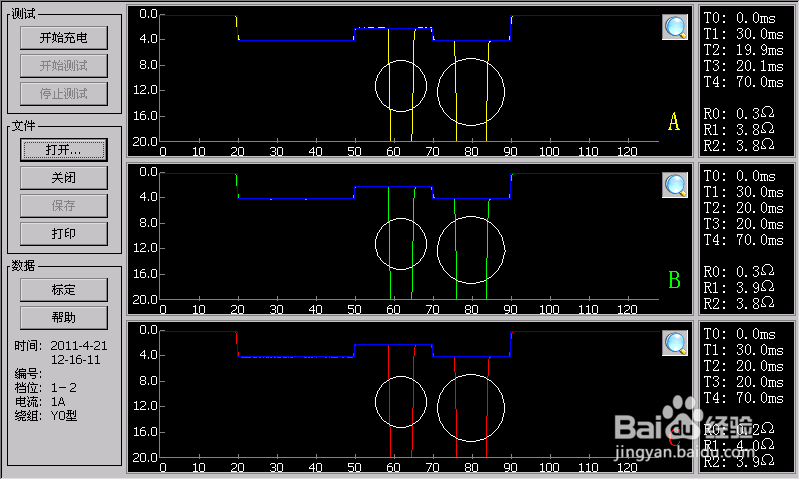Viewport: 800px width, 480px height.
Task: Select the R1: 3.8Ω value in panel A
Action: tap(739, 130)
